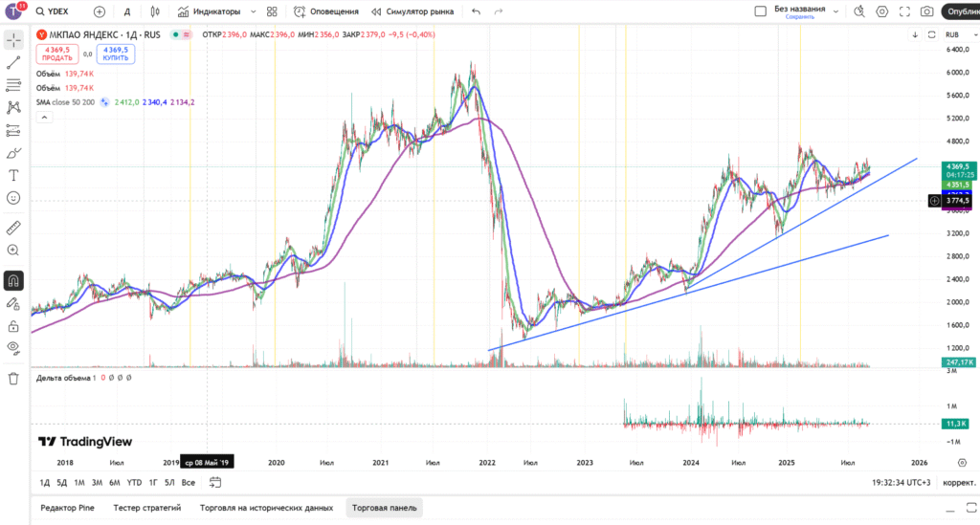This screenshot has height=525, width=980.
Task: Open the Тестер стратегий tab
Action: click(x=147, y=508)
